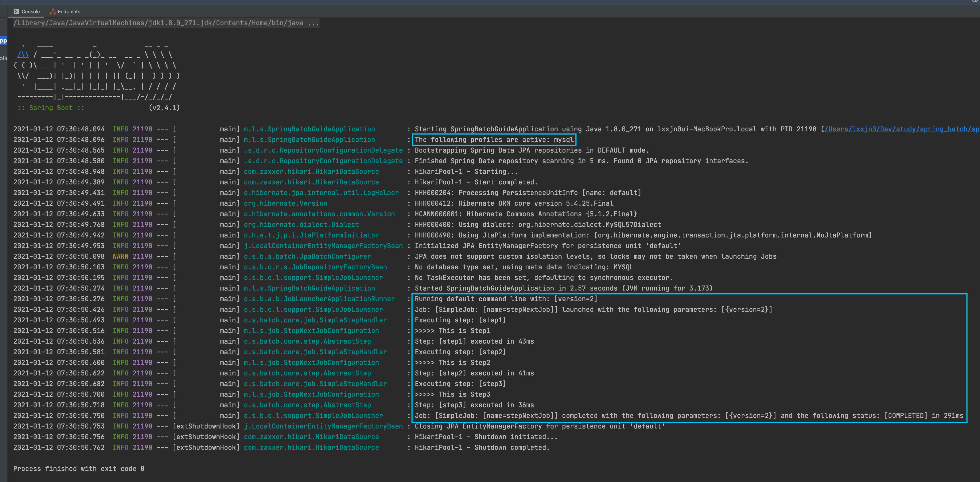Click 'Step: [step1] executed in 43ms'
The width and height of the screenshot is (980, 482).
(x=474, y=342)
